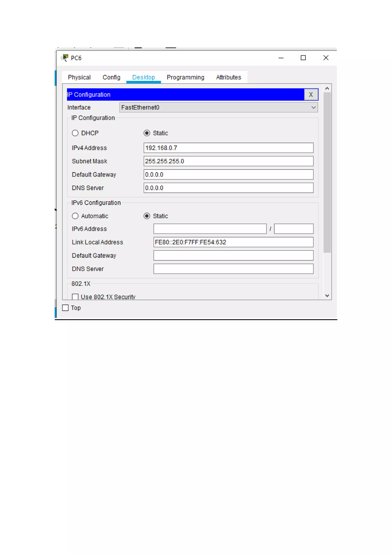Click the vertical scrollbar thumb
Image resolution: width=392 pixels, height=554 pixels.
pyautogui.click(x=327, y=173)
